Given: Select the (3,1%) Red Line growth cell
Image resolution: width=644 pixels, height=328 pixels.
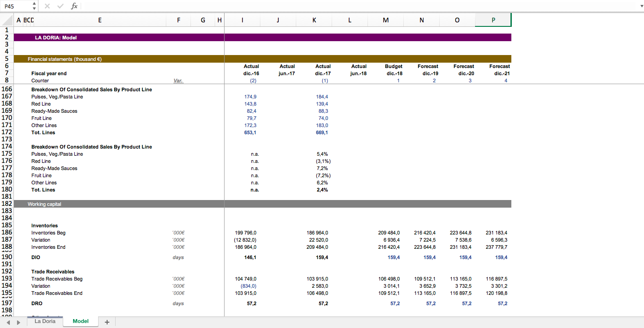Looking at the screenshot, I should point(323,161).
